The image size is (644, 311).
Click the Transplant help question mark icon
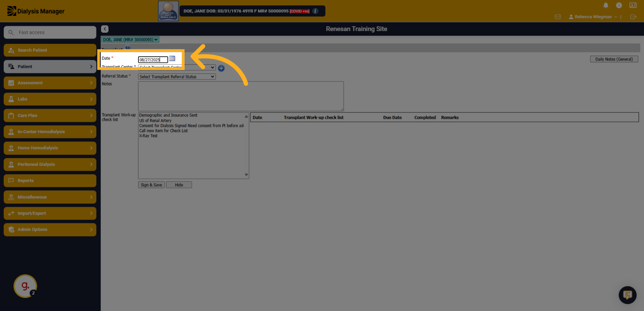127,48
